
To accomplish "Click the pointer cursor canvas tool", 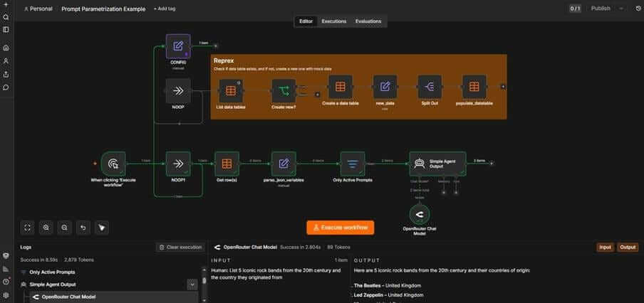I will pos(101,228).
